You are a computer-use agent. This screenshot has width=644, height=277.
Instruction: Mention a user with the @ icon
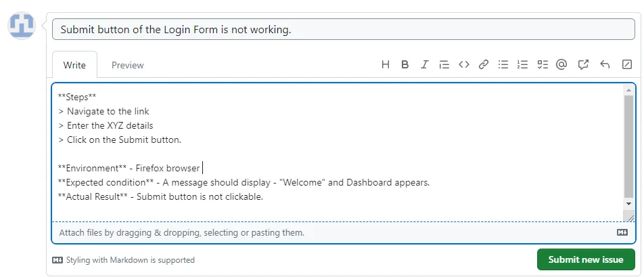click(x=561, y=64)
